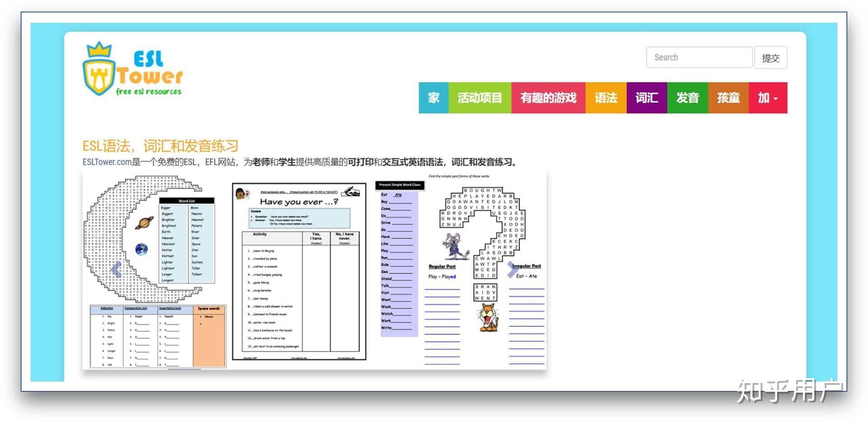
Task: Click the left carousel navigation arrow
Action: tap(116, 269)
